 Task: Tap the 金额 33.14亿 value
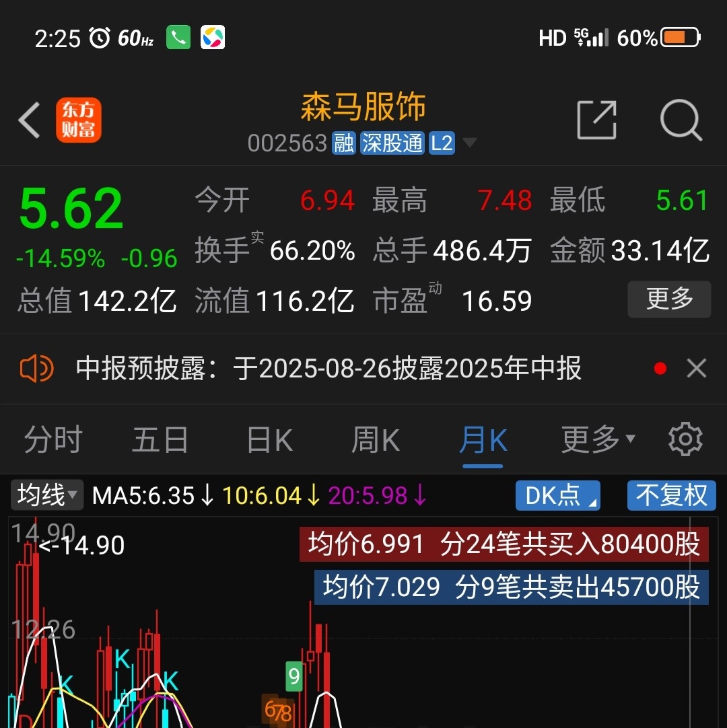660,251
